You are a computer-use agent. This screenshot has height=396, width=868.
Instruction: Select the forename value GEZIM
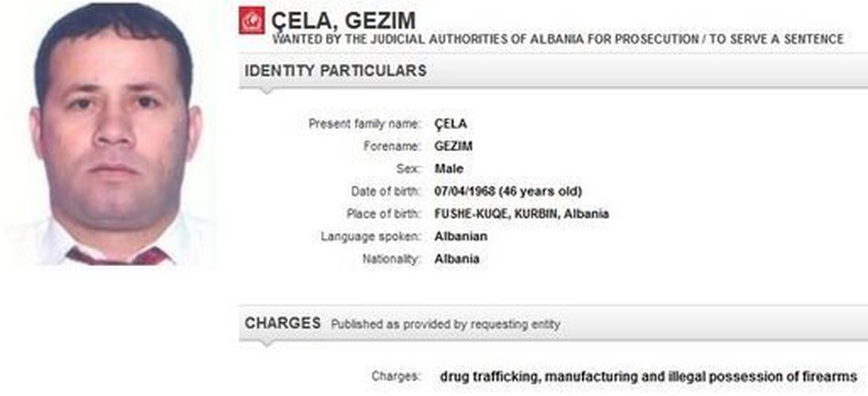coord(453,147)
